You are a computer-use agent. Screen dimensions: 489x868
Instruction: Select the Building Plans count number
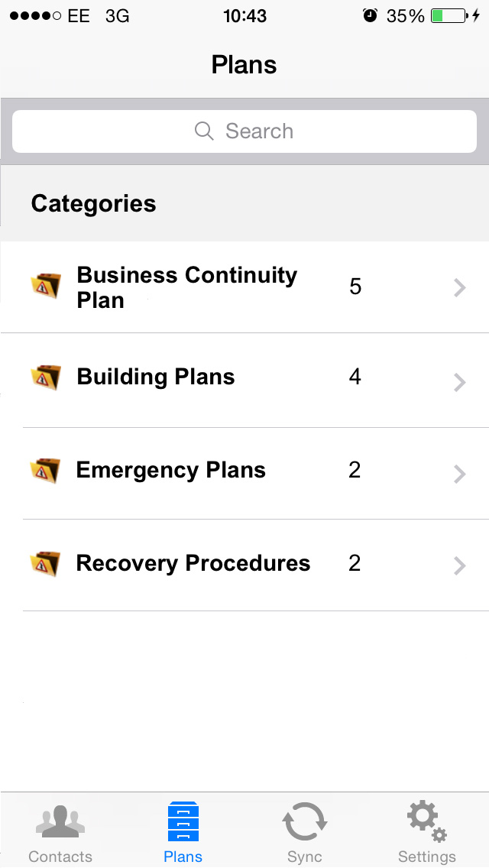click(x=355, y=377)
